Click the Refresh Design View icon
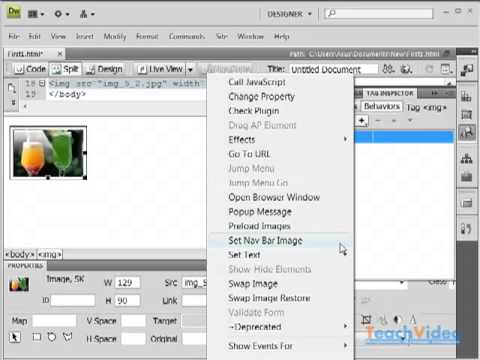The height and width of the screenshot is (360, 480). tap(429, 69)
